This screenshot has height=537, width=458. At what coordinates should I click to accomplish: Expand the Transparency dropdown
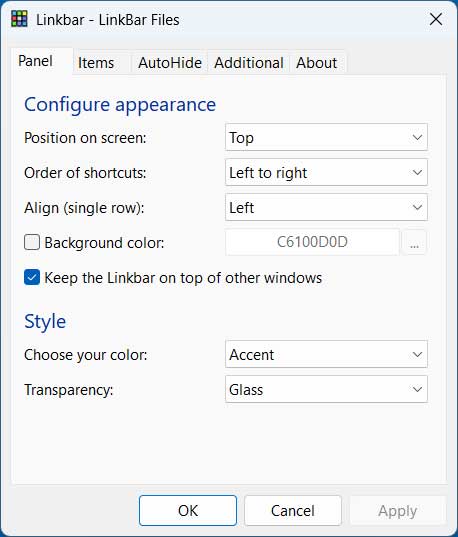coord(326,389)
